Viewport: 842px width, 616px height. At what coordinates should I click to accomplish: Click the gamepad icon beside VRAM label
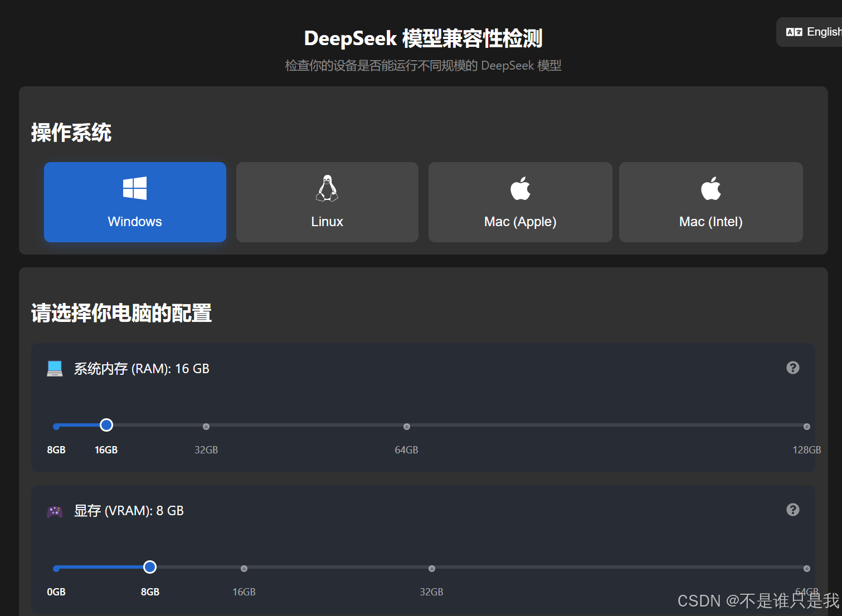55,511
